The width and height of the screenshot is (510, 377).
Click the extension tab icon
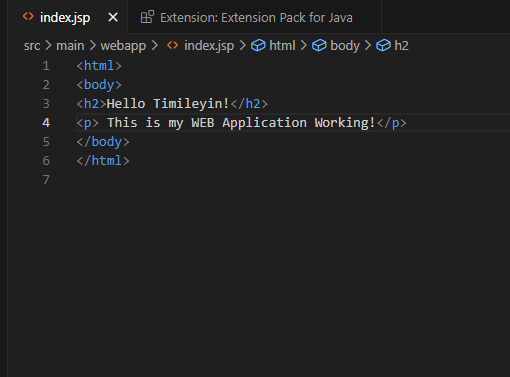[x=147, y=17]
